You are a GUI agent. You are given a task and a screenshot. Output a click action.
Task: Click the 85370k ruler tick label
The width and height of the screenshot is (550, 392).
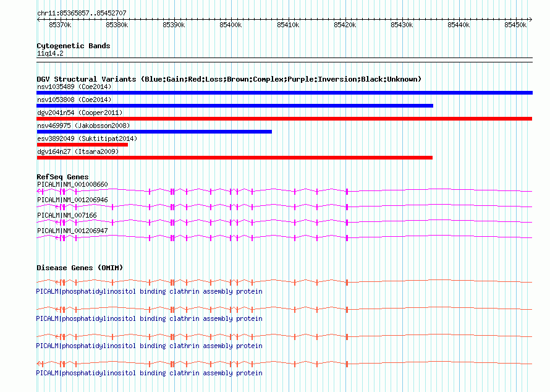(x=60, y=25)
